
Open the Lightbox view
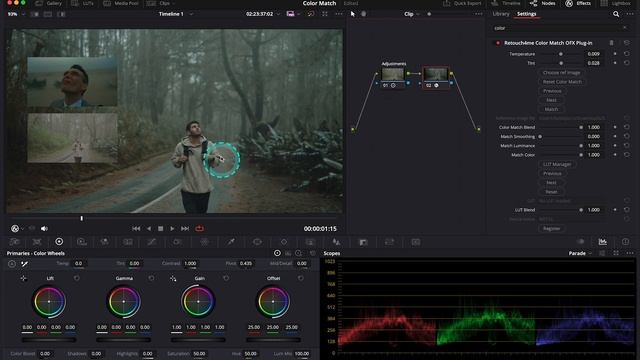(616, 3)
